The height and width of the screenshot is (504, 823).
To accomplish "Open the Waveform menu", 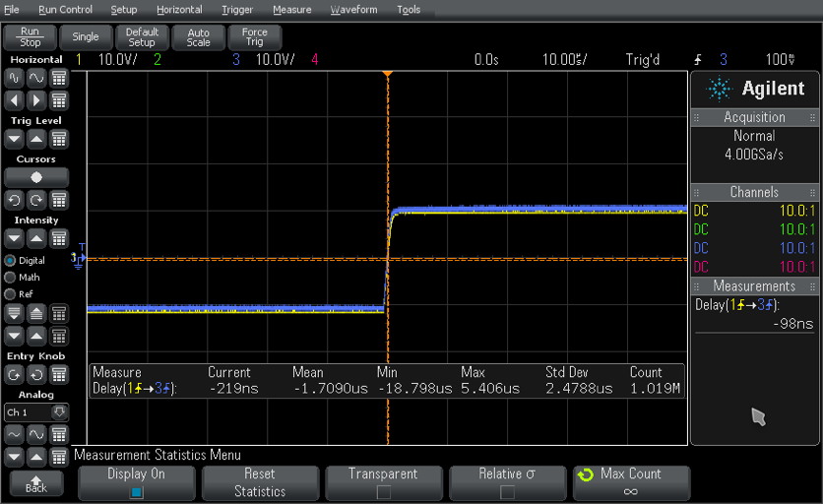I will 353,10.
